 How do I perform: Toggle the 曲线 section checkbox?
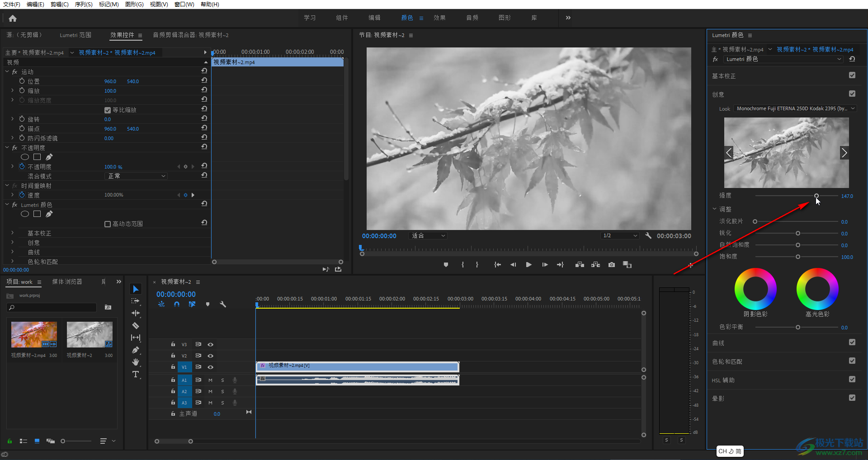coord(852,342)
